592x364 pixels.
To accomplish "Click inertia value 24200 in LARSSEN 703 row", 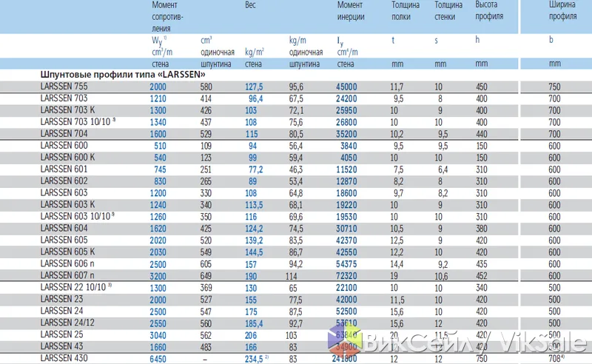I will coord(346,98).
